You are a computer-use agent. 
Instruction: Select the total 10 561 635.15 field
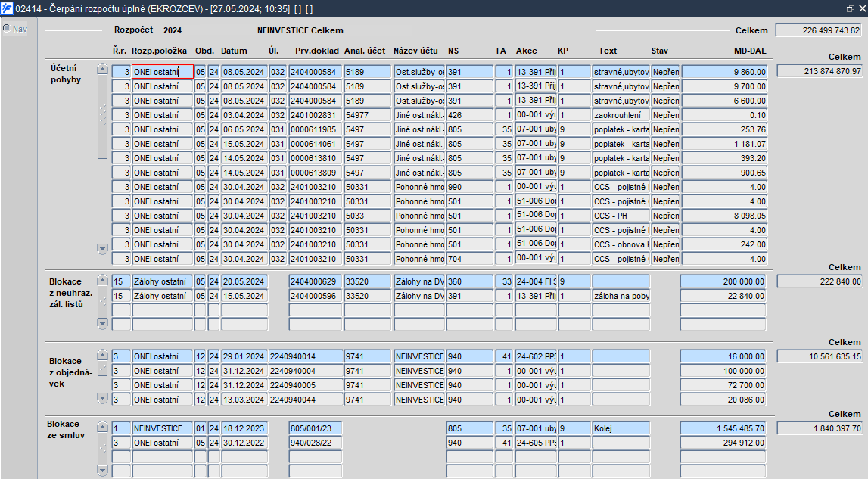820,356
